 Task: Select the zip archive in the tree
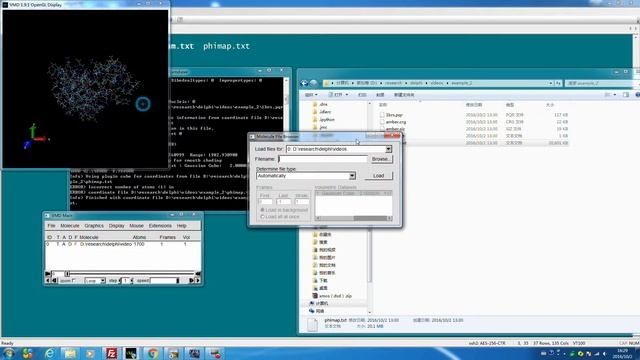point(335,296)
